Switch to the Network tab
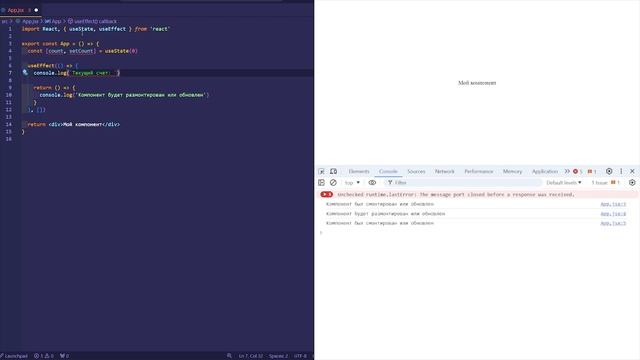Screen dimensions: 640x360 [x=444, y=171]
